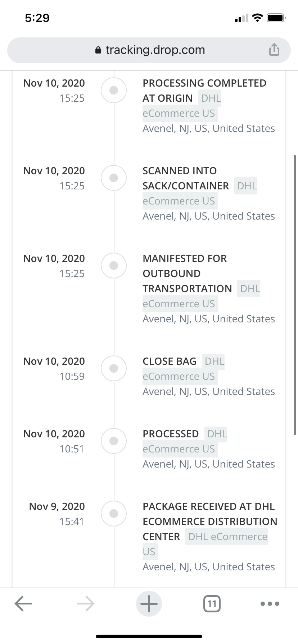The width and height of the screenshot is (298, 644).
Task: Open the tab switcher showing 11 tabs
Action: 212,604
